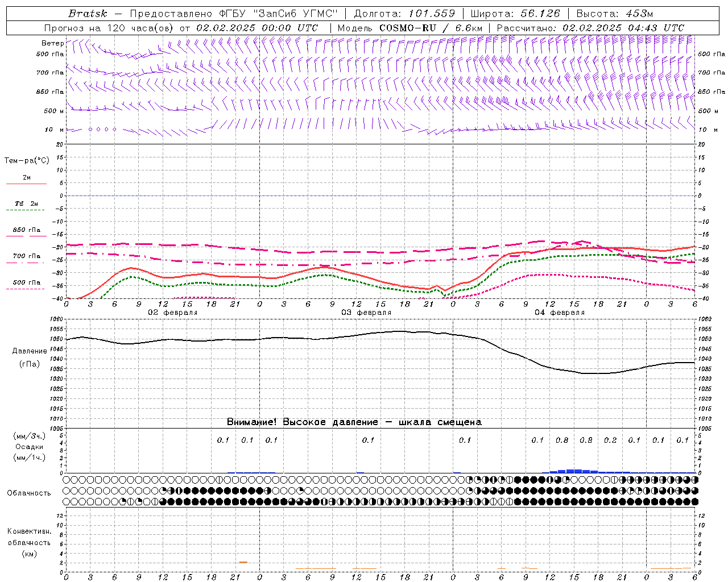
Task: Click the blue zero-degree line in temperature chart
Action: [x=380, y=196]
